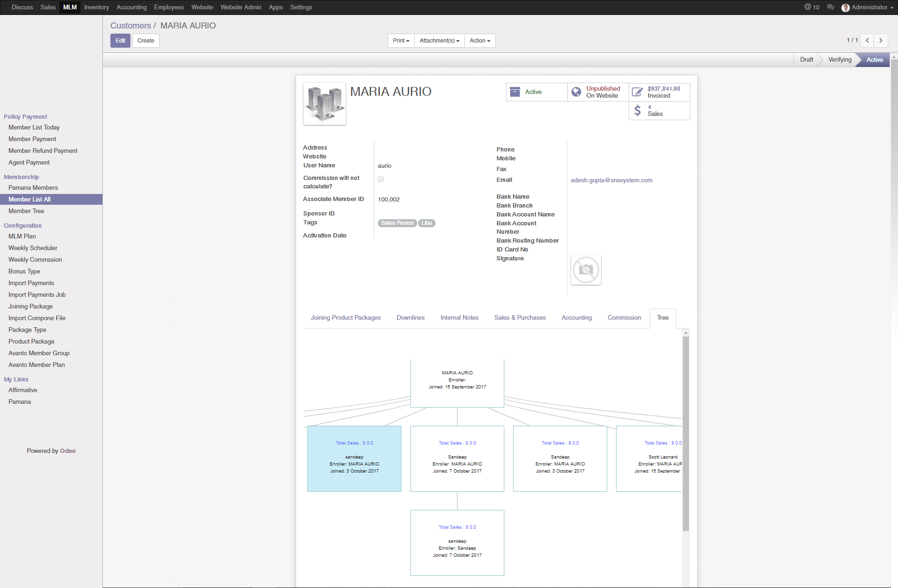The image size is (898, 588).
Task: Click the blue Active status icon on the stat button
Action: point(515,92)
